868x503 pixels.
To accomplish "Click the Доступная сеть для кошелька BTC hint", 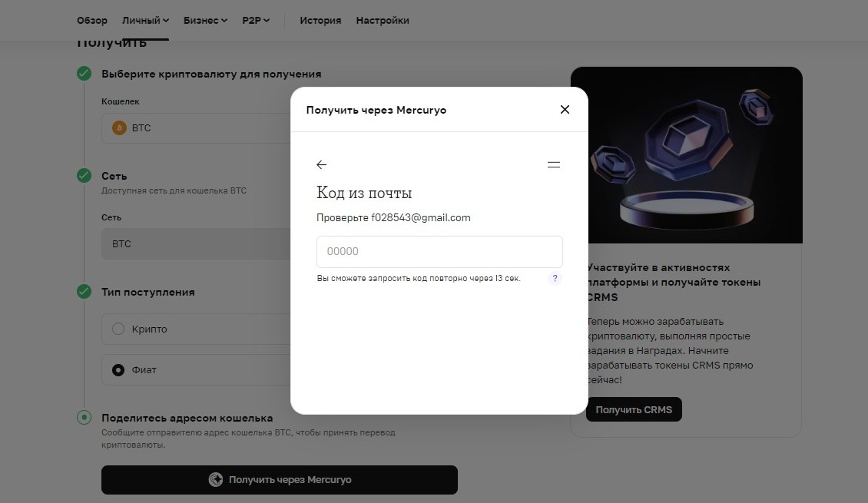I will pos(174,190).
